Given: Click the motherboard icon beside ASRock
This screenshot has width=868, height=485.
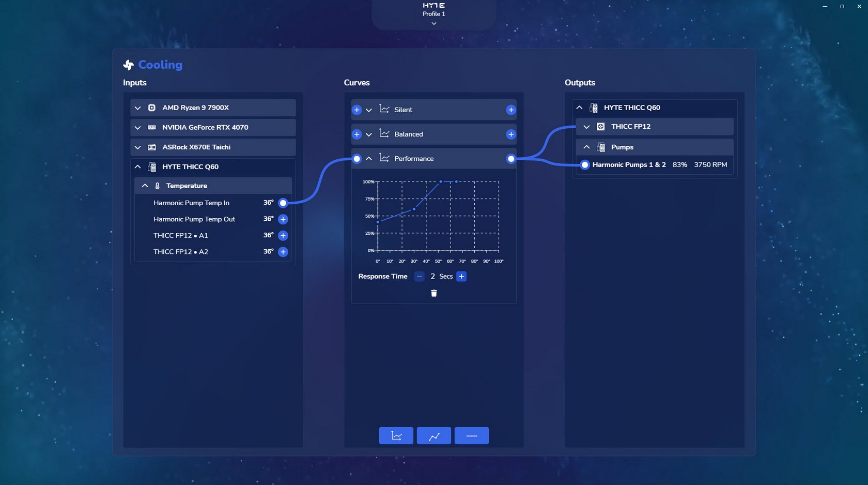Looking at the screenshot, I should tap(152, 147).
